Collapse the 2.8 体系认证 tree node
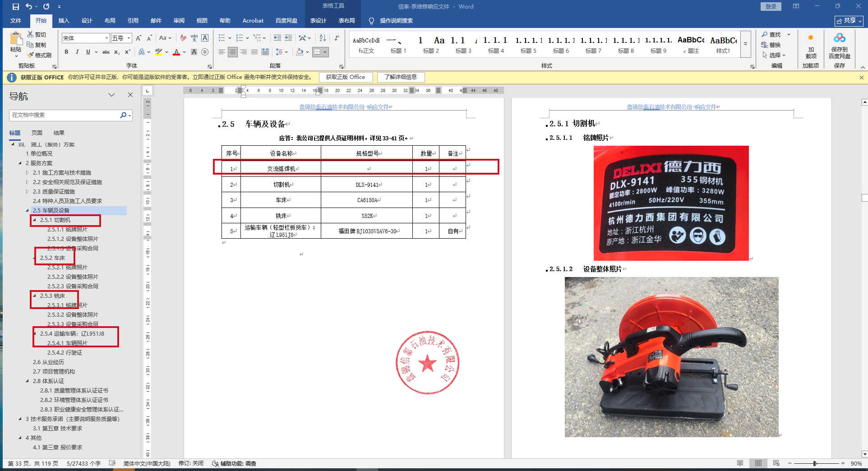868x471 pixels. point(27,381)
